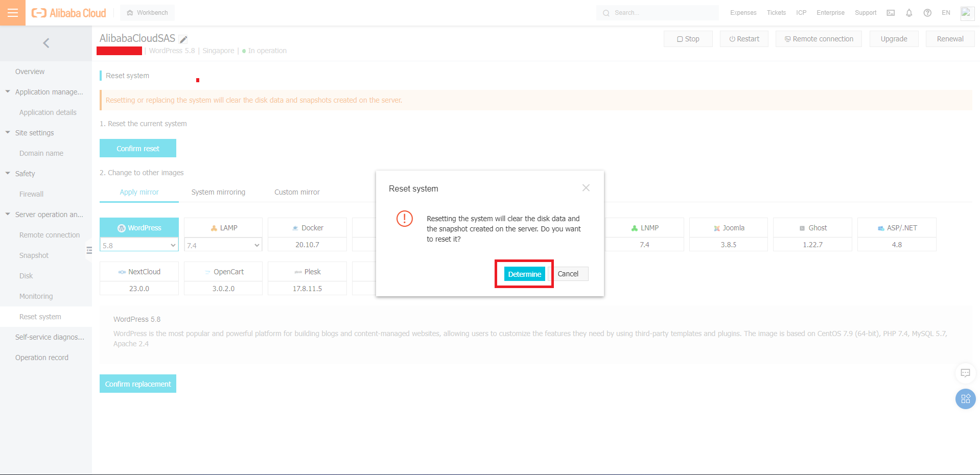Open Application details in sidebar
Viewport: 980px width, 475px height.
(48, 112)
